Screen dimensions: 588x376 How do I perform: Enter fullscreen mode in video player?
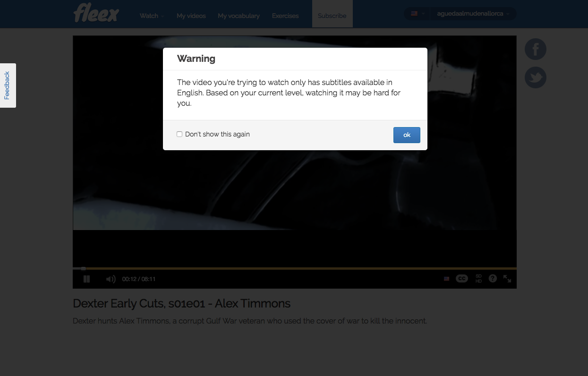[507, 279]
